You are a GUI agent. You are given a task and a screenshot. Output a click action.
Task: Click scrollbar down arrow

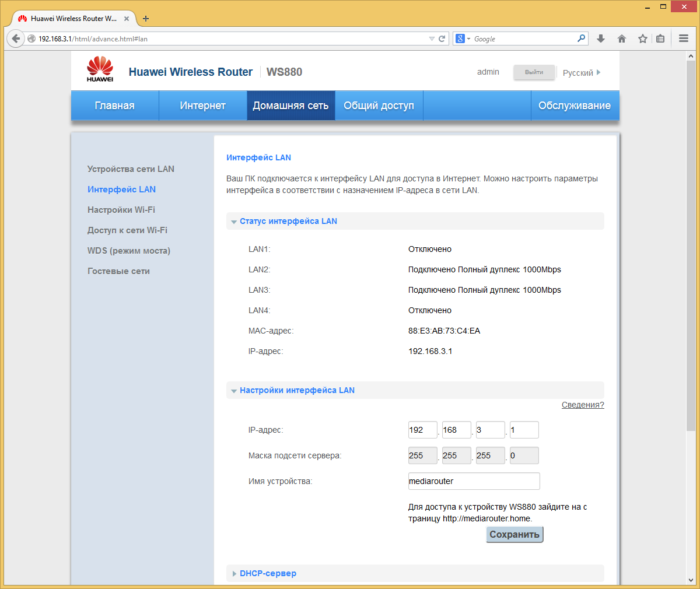point(691,580)
